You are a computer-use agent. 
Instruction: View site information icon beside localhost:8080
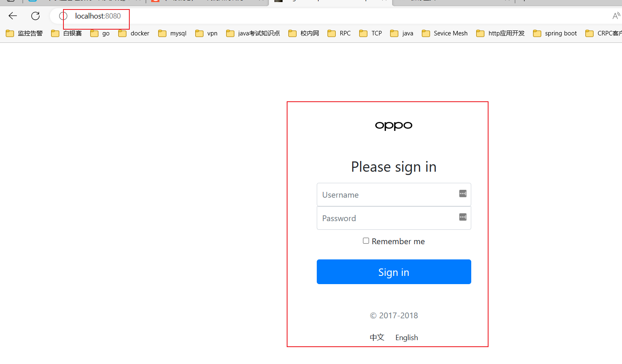(x=63, y=16)
